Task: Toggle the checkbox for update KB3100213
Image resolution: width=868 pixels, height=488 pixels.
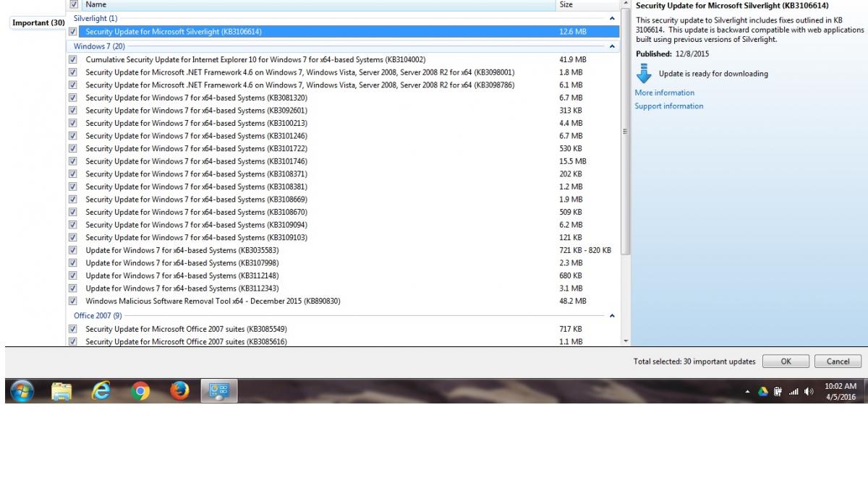Action: pyautogui.click(x=72, y=123)
